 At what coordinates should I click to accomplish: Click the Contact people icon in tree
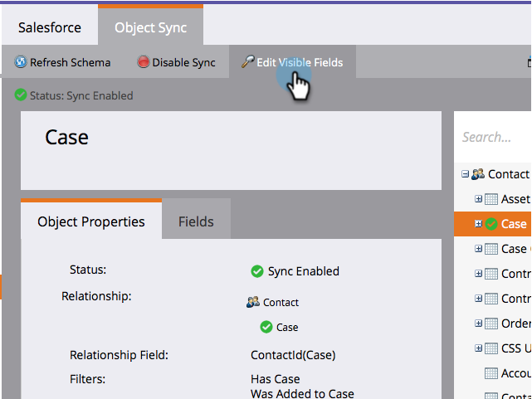click(477, 174)
